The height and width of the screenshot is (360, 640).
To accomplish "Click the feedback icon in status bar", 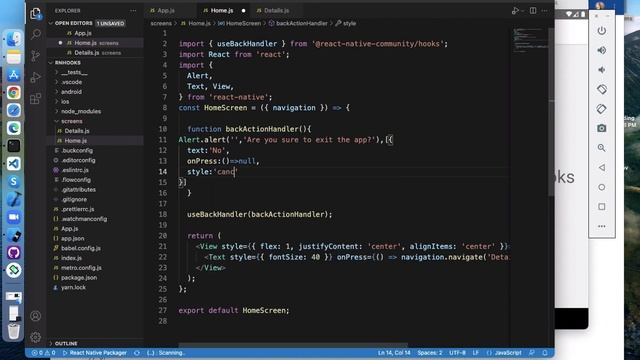I will coord(532,353).
